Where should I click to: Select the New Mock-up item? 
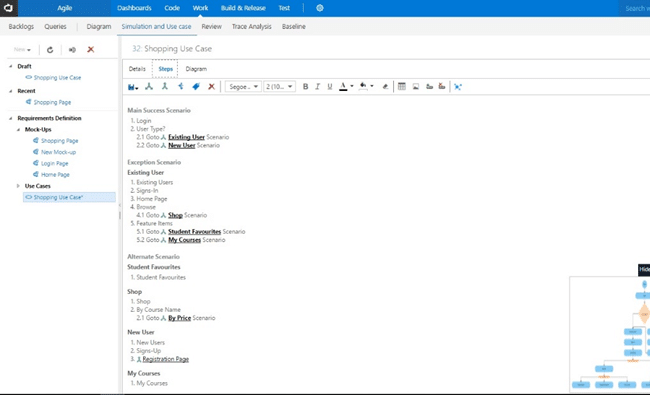(x=58, y=152)
